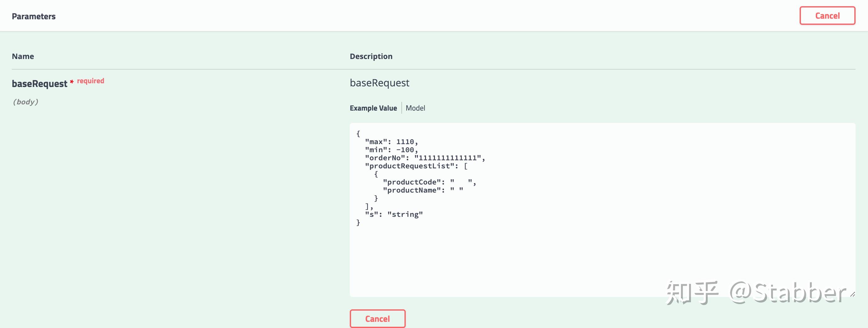868x328 pixels.
Task: Click the Name column header
Action: coord(23,56)
